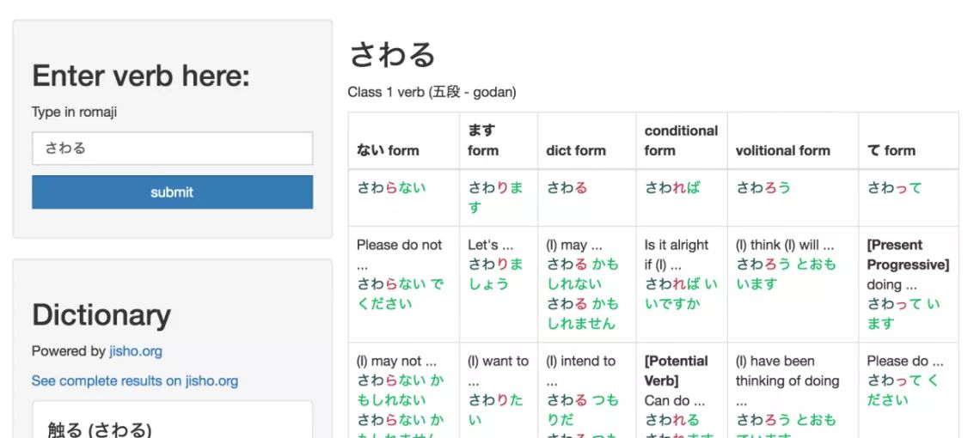Click the blue submit button
The image size is (980, 438).
coord(173,192)
